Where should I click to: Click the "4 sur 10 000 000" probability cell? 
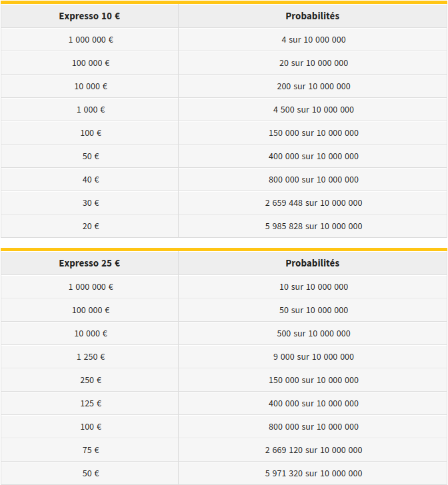point(313,40)
